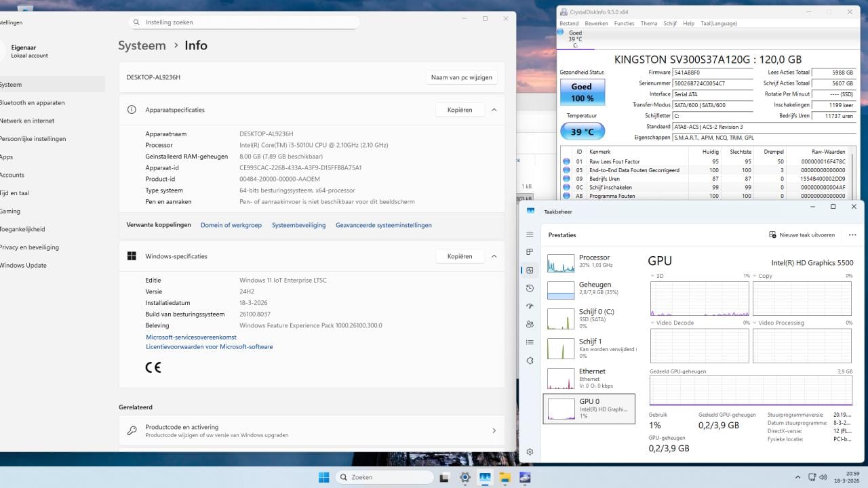
Task: Click the Instelling zoeken search field
Action: click(x=244, y=22)
